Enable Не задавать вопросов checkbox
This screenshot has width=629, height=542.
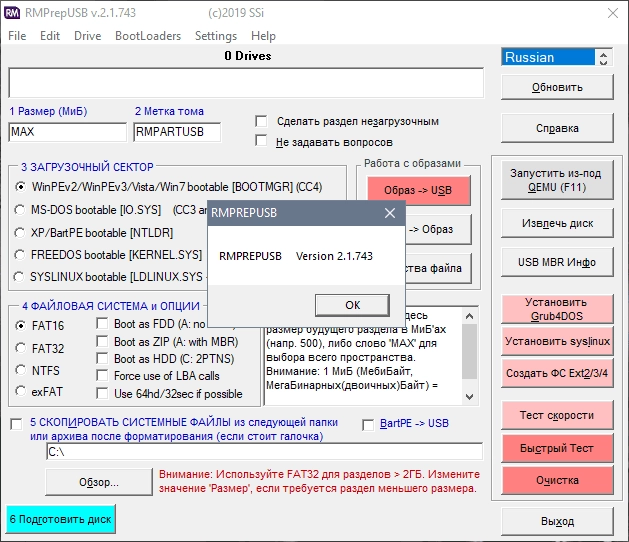261,140
